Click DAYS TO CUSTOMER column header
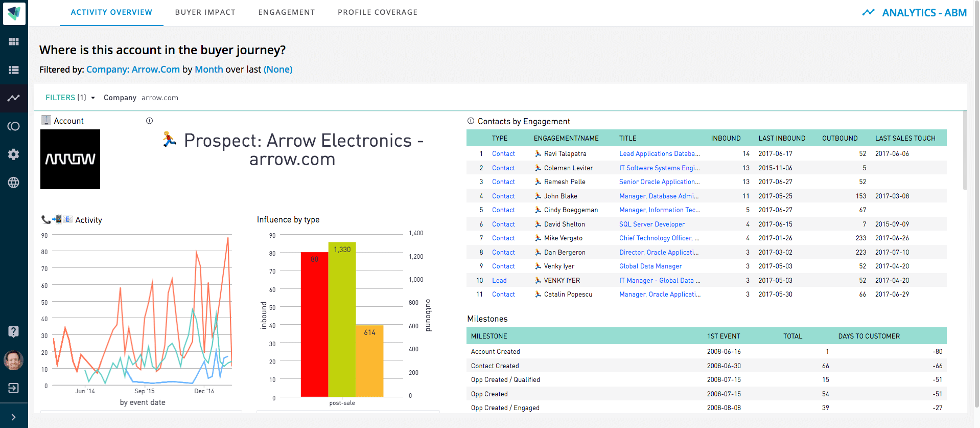Screen dimensions: 980x428 [869, 336]
